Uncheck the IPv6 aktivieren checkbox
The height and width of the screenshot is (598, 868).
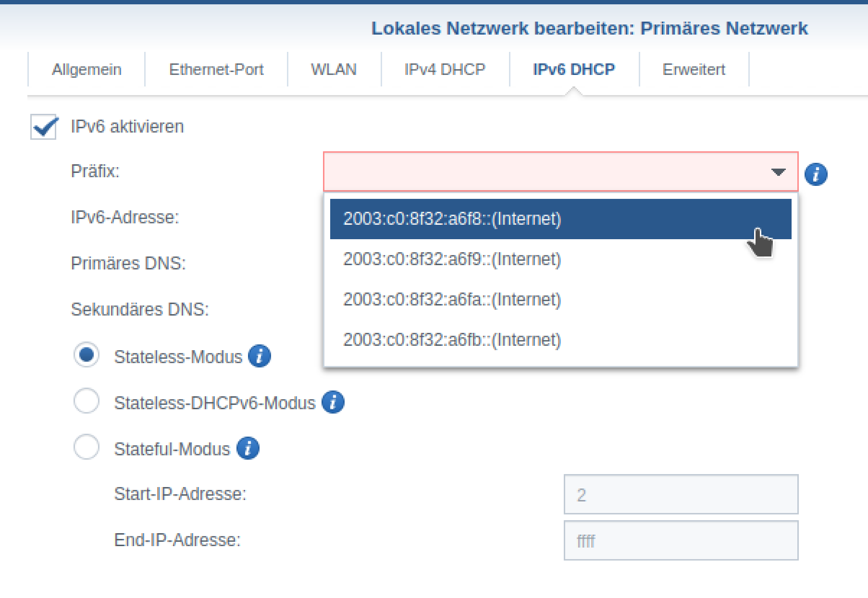(x=44, y=127)
